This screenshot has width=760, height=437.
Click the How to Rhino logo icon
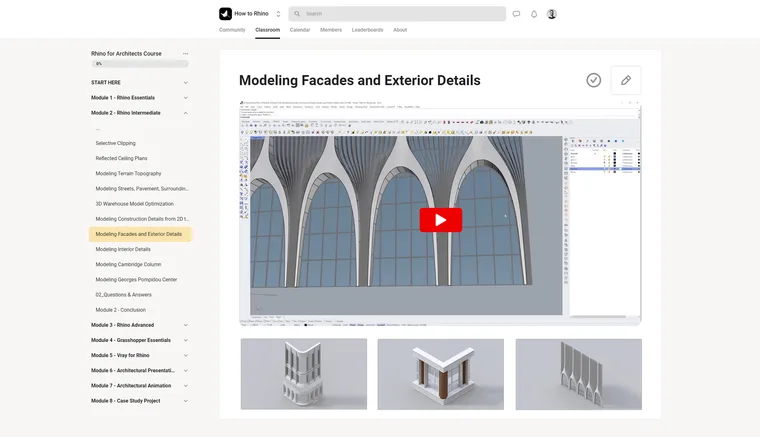[225, 14]
